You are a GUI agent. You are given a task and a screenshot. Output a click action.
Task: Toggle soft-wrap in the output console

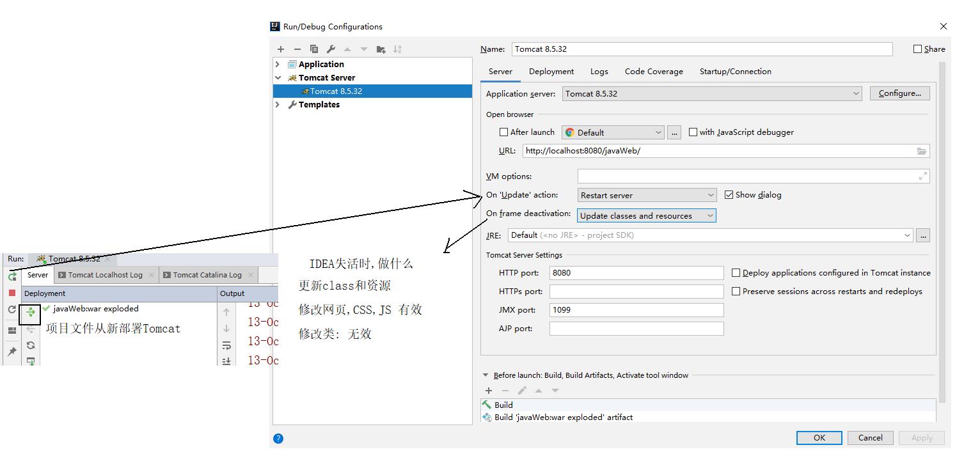coord(226,345)
